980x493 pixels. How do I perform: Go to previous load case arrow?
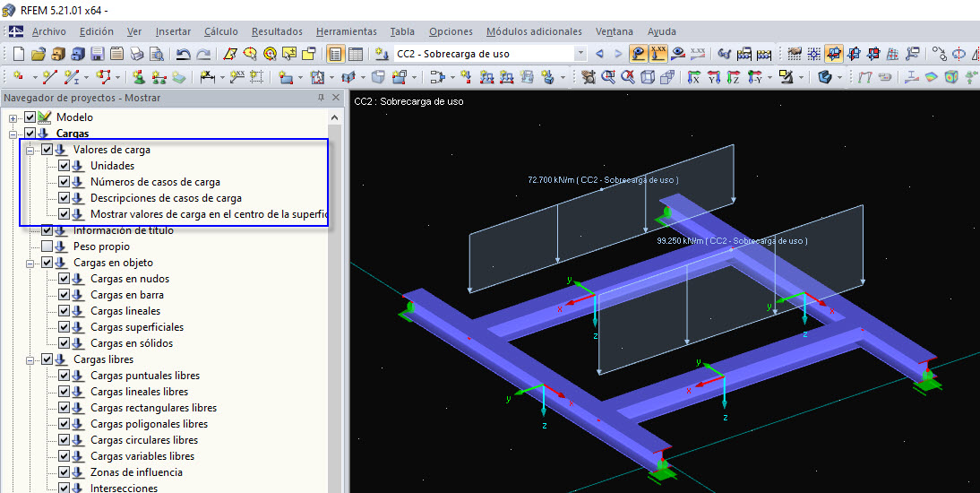(x=599, y=54)
